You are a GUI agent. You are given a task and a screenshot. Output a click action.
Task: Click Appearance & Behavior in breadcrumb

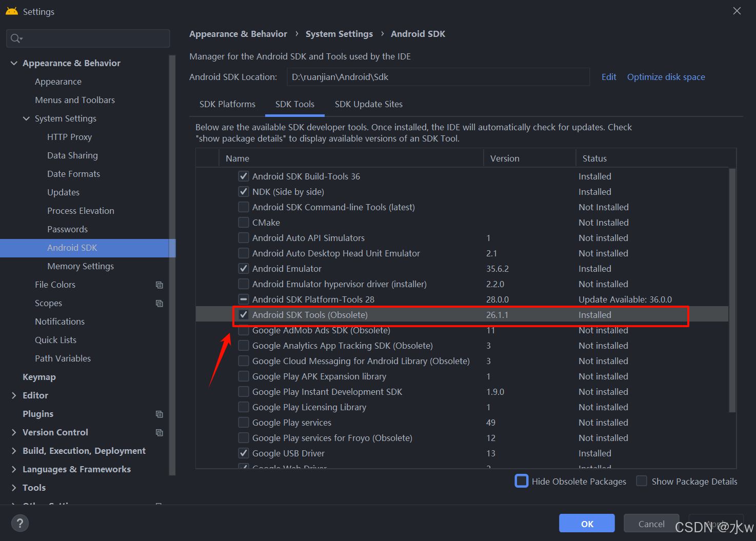[238, 34]
